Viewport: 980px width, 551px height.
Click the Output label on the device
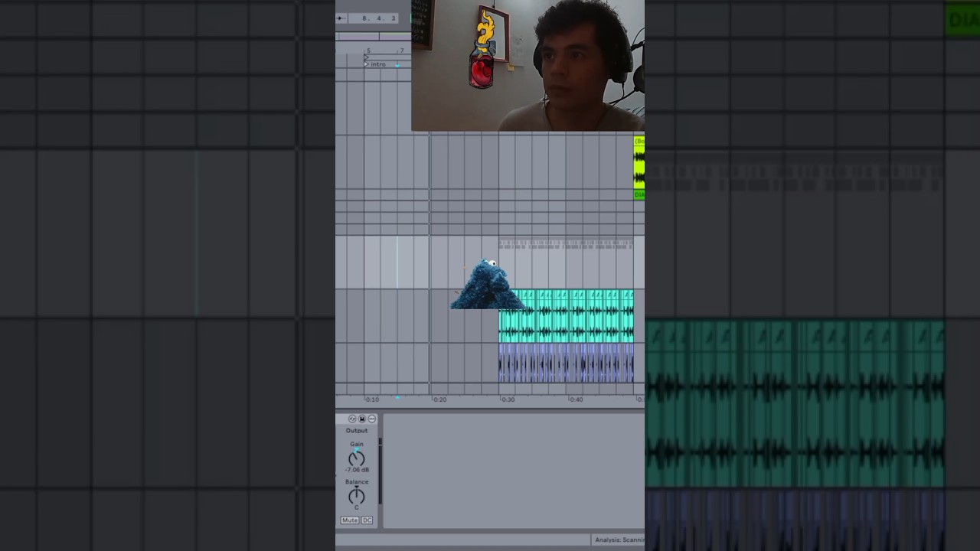pos(357,431)
